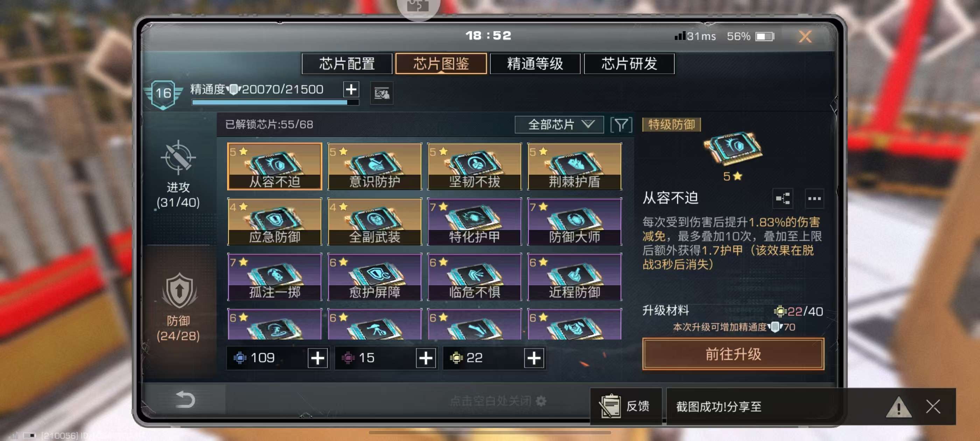Viewport: 980px width, 441px height.
Task: Click the mastery progress bar
Action: (x=275, y=102)
